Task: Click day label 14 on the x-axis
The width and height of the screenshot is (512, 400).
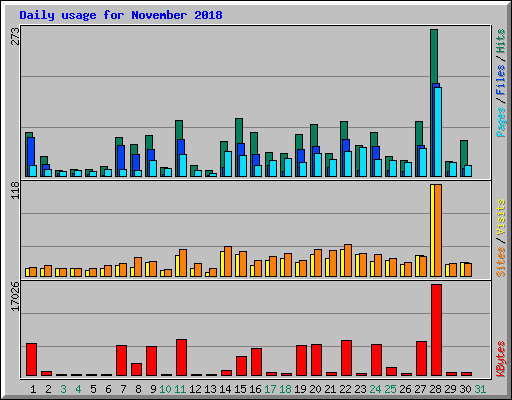Action: pyautogui.click(x=225, y=389)
